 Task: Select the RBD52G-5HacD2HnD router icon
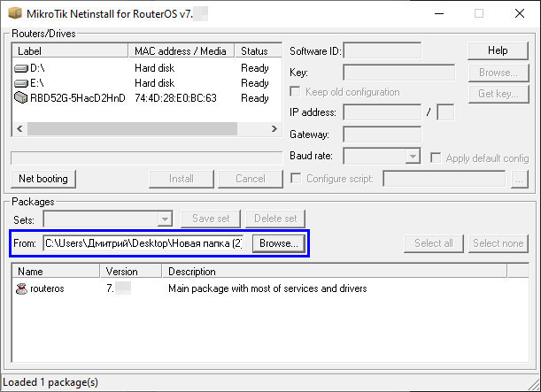coord(22,98)
